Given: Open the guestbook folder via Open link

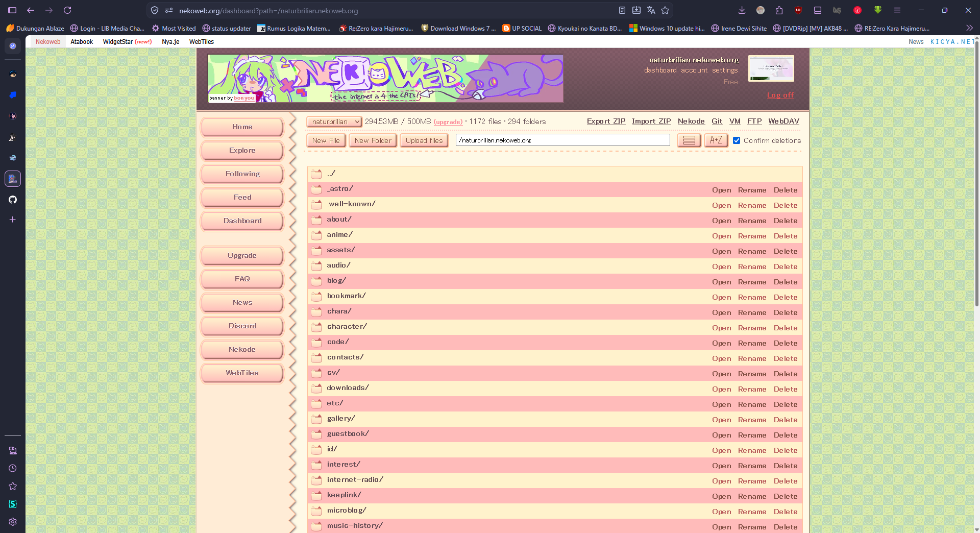Looking at the screenshot, I should click(x=721, y=435).
